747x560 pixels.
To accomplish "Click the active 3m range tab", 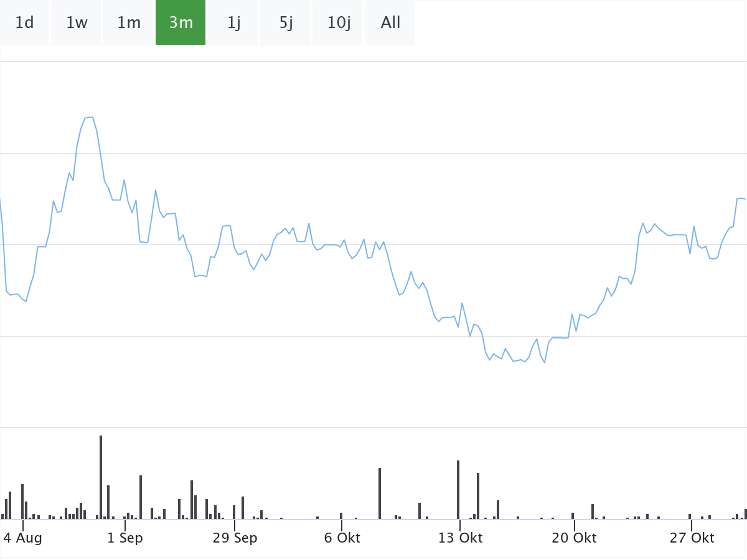I will coord(181,22).
